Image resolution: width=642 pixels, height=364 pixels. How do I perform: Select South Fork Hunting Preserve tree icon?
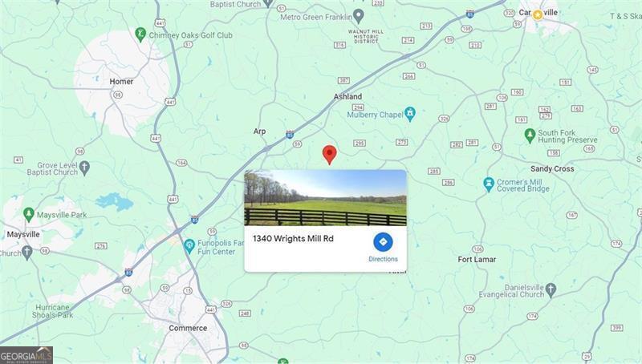[x=530, y=135]
